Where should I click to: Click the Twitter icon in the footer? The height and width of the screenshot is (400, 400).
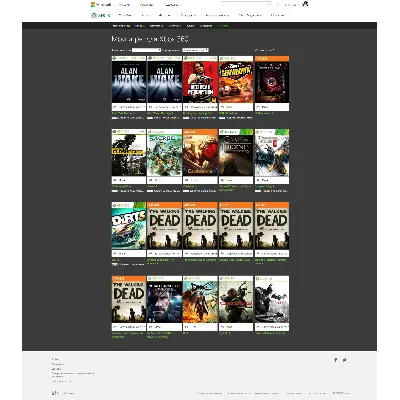pyautogui.click(x=344, y=360)
